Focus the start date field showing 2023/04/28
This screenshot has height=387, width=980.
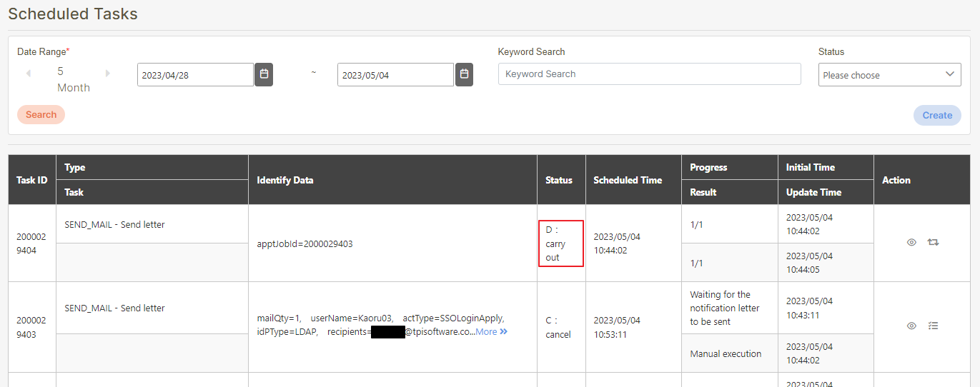[195, 75]
